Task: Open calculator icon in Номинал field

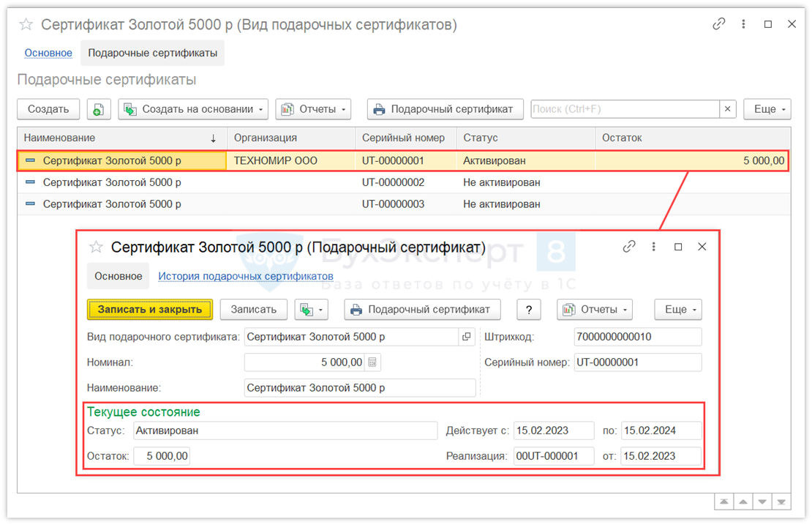Action: pyautogui.click(x=372, y=362)
